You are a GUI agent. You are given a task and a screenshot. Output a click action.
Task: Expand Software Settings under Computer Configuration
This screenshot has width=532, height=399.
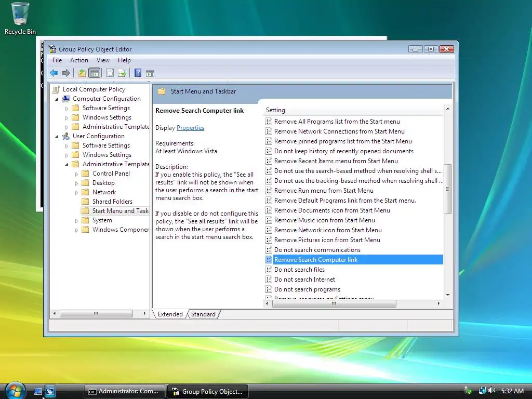(66, 109)
